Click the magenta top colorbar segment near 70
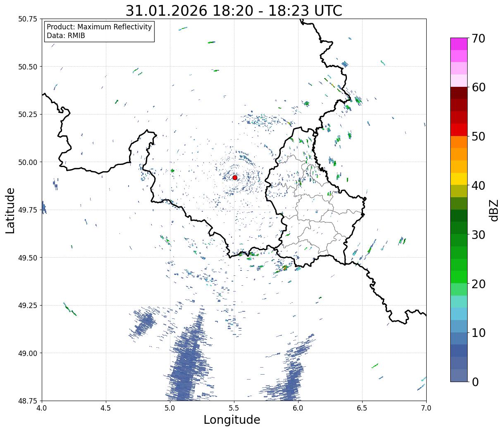The height and width of the screenshot is (430, 504). tap(459, 44)
